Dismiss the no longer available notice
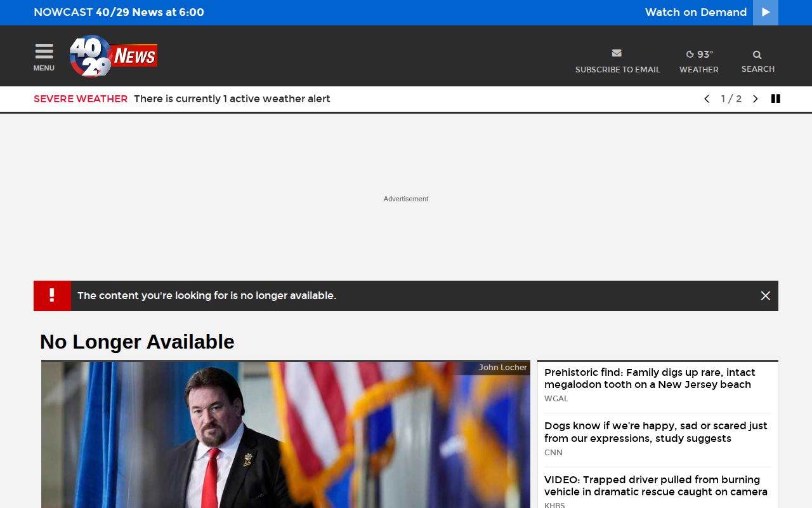The width and height of the screenshot is (812, 508). pos(766,296)
